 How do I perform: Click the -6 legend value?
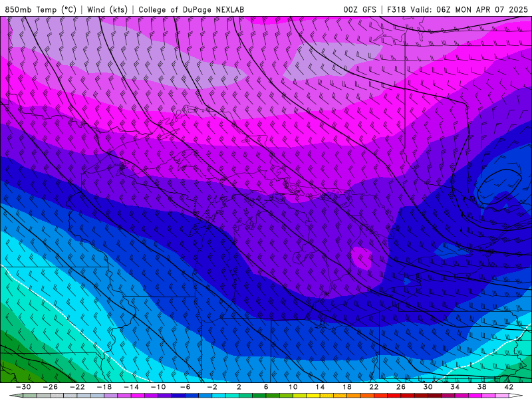186,387
